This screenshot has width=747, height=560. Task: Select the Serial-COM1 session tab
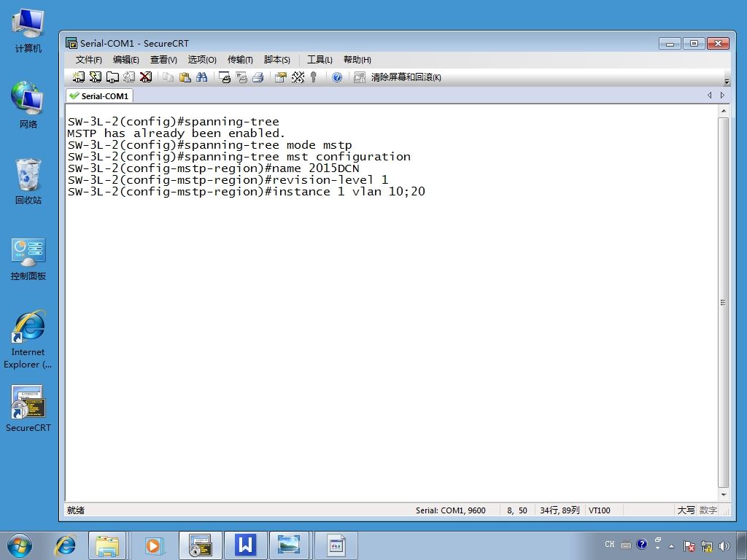(99, 96)
